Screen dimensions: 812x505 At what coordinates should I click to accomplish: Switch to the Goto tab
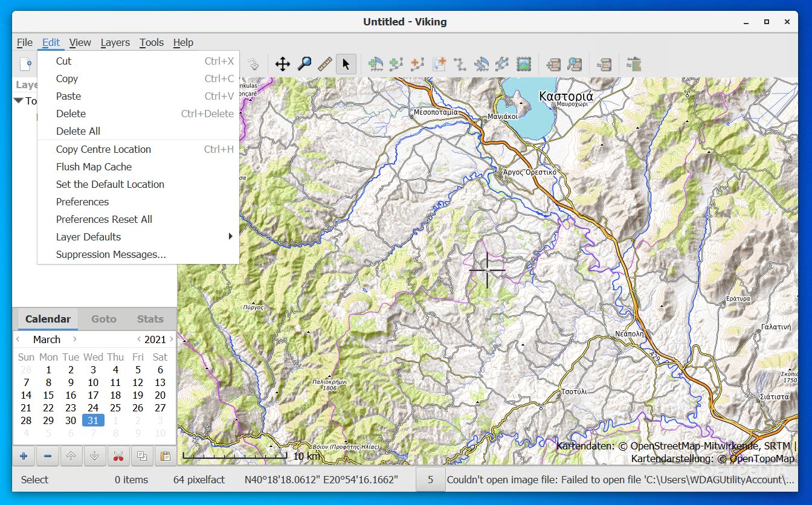point(103,319)
